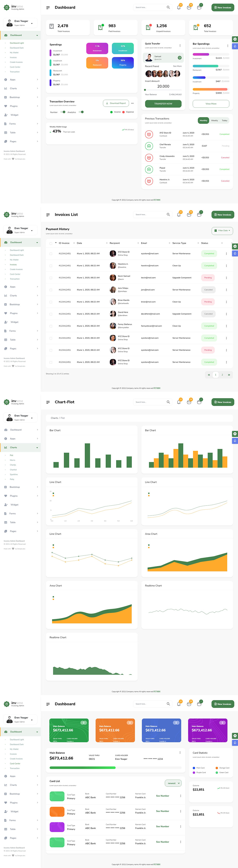This screenshot has width=238, height=868.
Task: Open row menu for Fanny Stefanus invoice
Action: 226,326
